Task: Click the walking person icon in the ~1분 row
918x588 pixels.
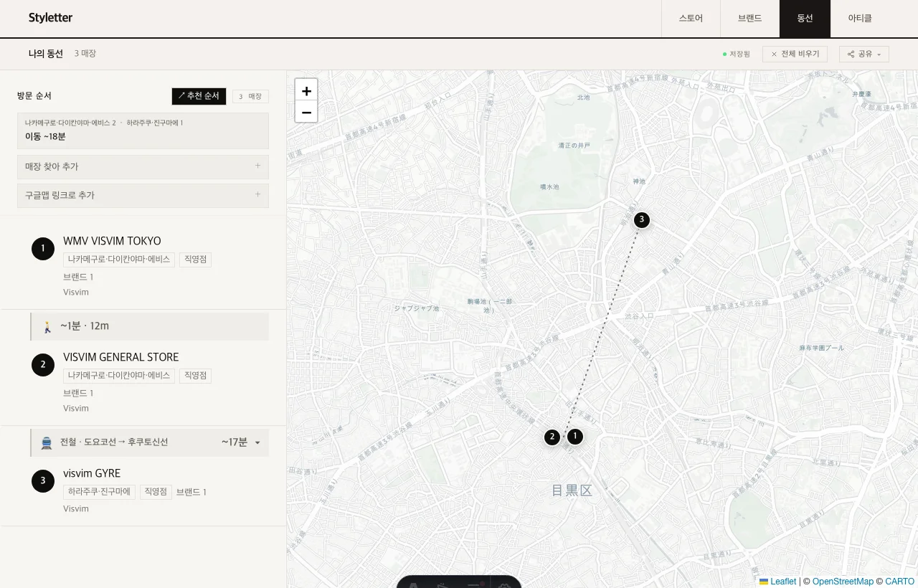Action: (47, 327)
